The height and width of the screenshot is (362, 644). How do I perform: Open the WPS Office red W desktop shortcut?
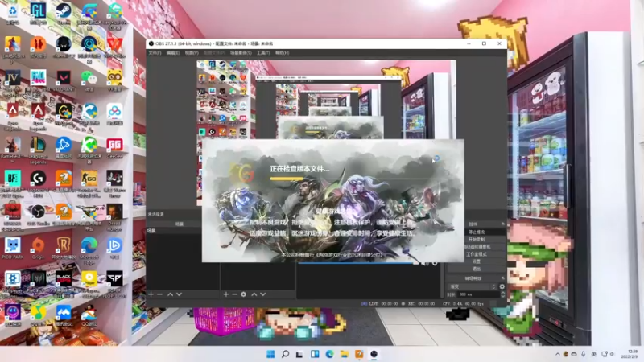point(114,47)
